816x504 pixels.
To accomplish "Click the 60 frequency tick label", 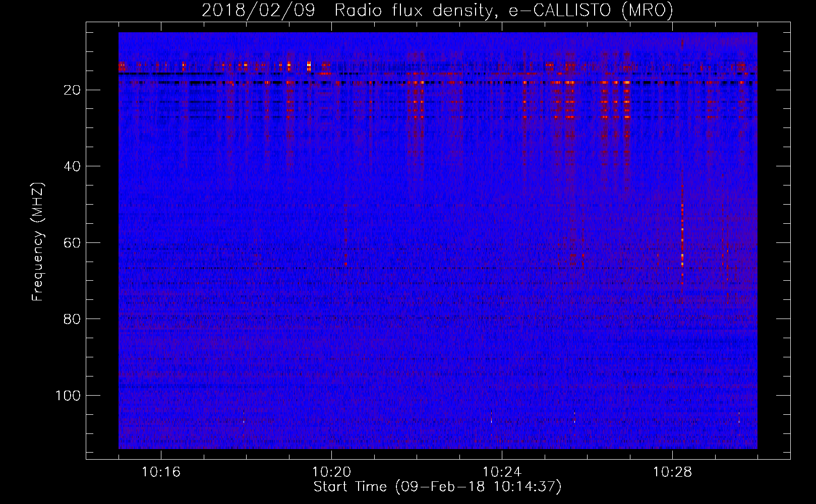I will 72,243.
